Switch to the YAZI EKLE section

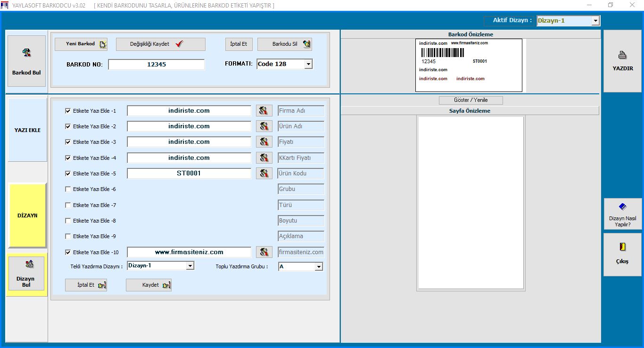[27, 130]
